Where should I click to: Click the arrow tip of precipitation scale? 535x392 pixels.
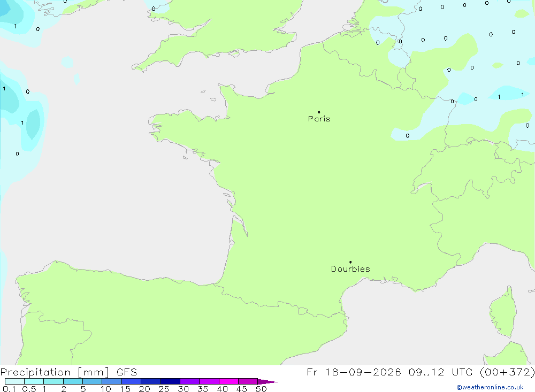point(268,382)
